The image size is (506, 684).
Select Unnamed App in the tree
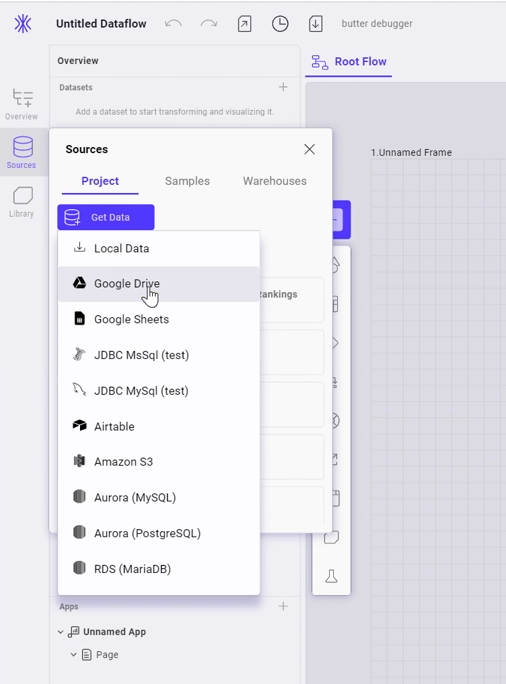point(114,632)
